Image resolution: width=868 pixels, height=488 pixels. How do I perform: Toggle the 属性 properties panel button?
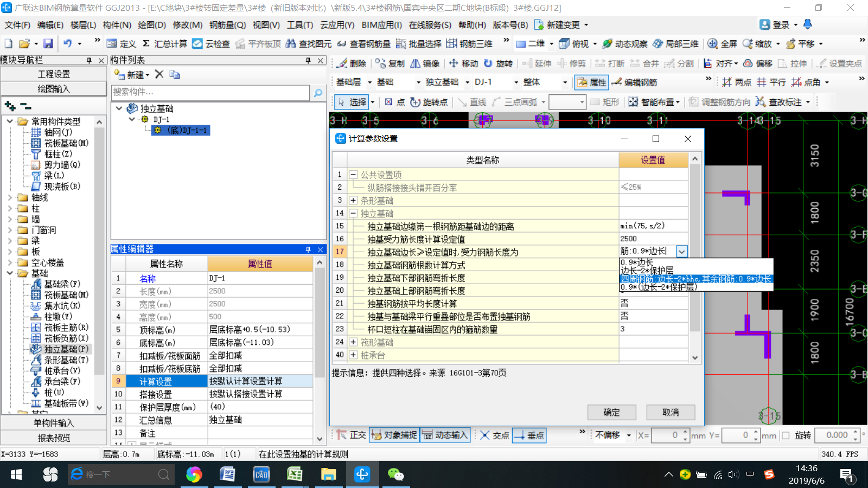coord(591,82)
